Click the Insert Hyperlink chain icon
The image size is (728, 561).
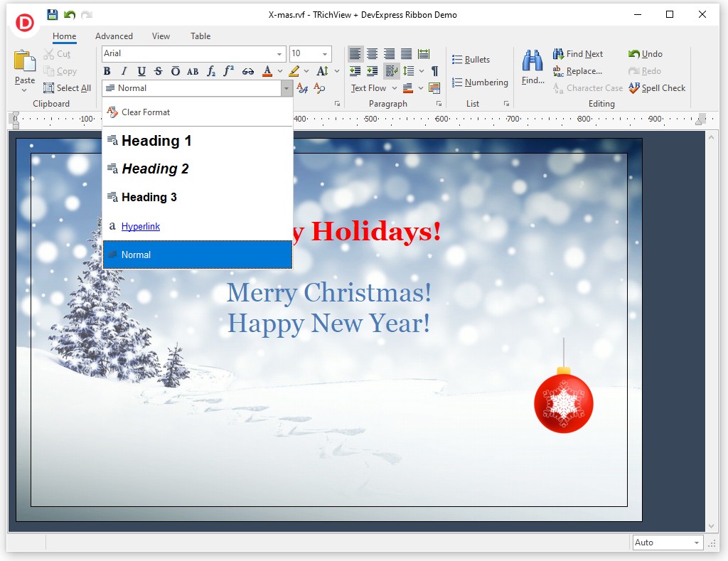point(248,71)
